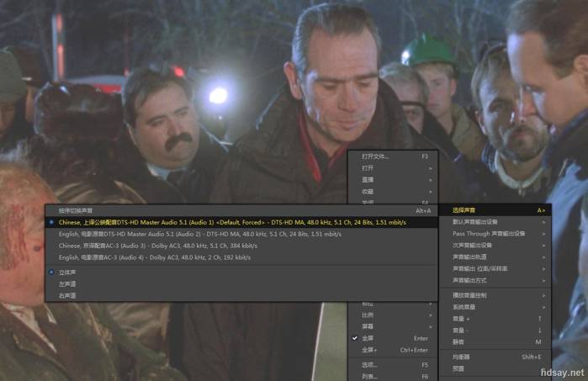Image resolution: width=588 pixels, height=381 pixels.
Task: Open 选项... (F5) preferences item
Action: [393, 365]
